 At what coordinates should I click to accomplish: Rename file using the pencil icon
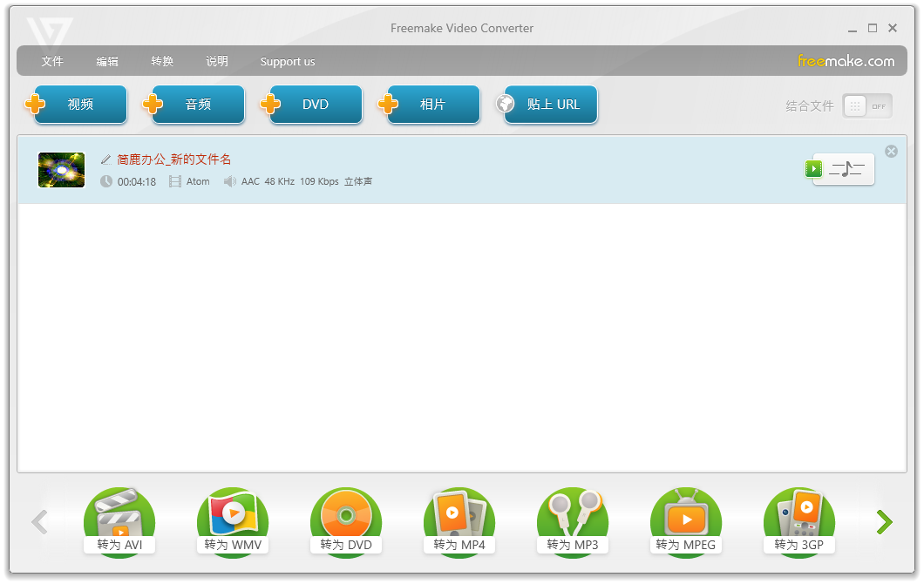pyautogui.click(x=106, y=160)
